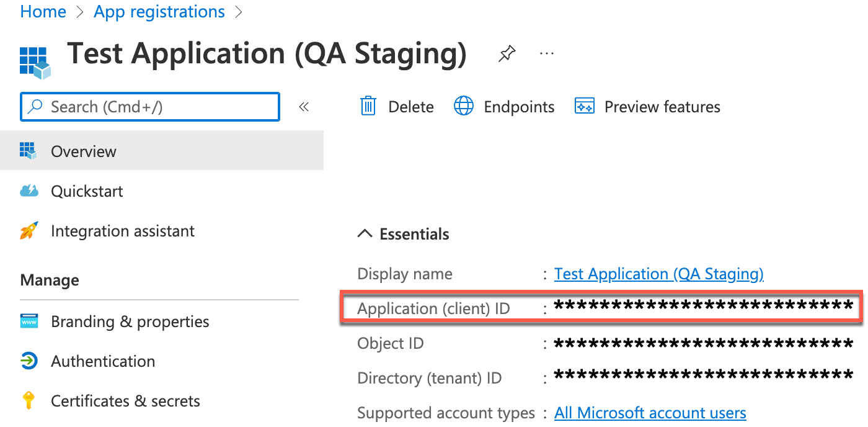Click the Object ID label
The image size is (868, 427).
pos(391,343)
